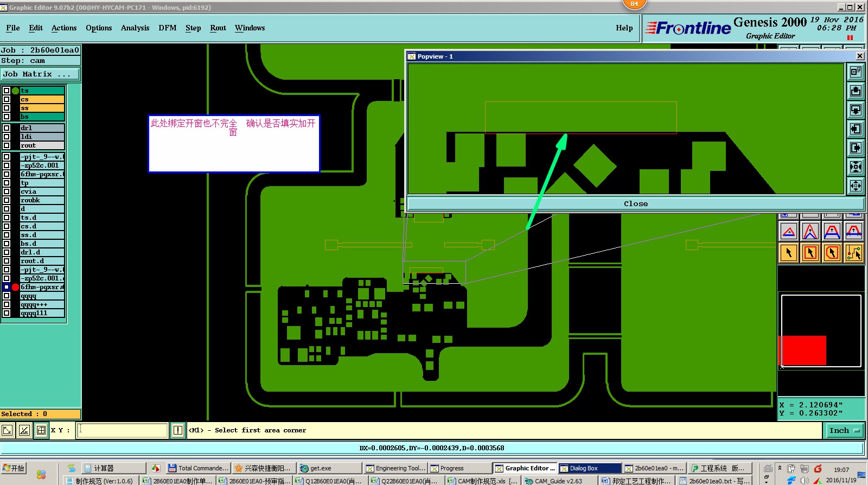Click the pink Chinese annotation note box

234,144
